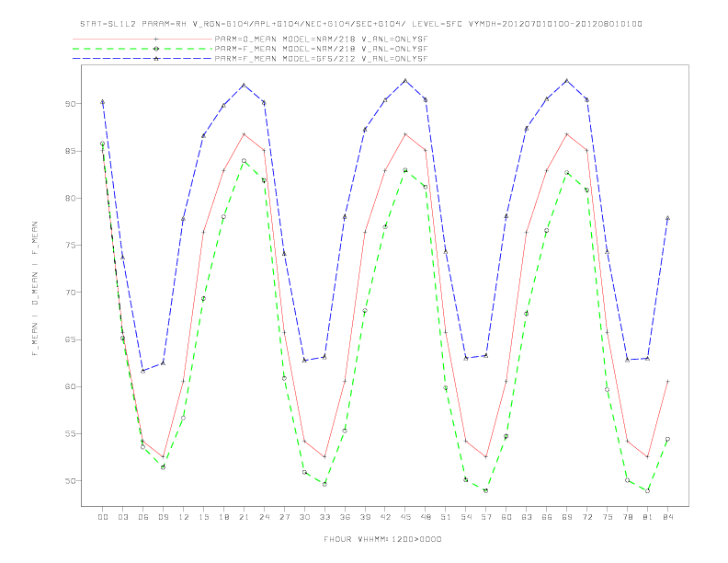This screenshot has width=728, height=563.
Task: Click x-axis forecast hour label 81
Action: tap(648, 517)
